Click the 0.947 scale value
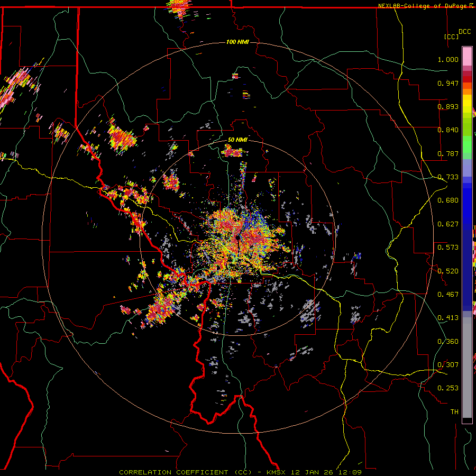Screen dimensions: 476x476 click(x=448, y=83)
